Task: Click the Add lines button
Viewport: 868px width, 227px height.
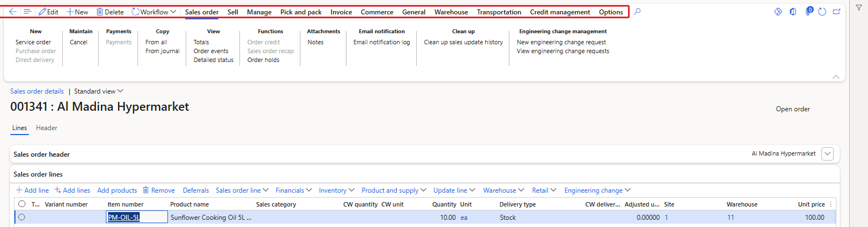Action: coord(72,190)
